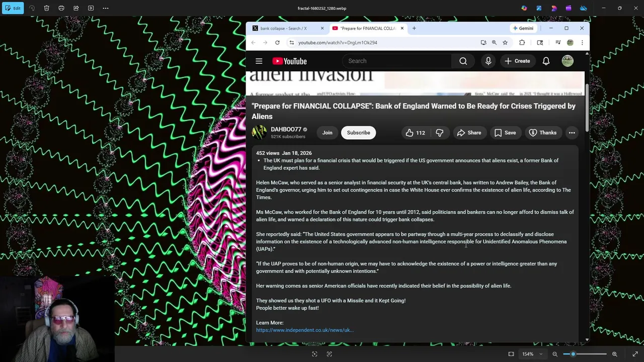Open YouTube notifications bell
Screen dimensions: 644x362
click(x=546, y=61)
